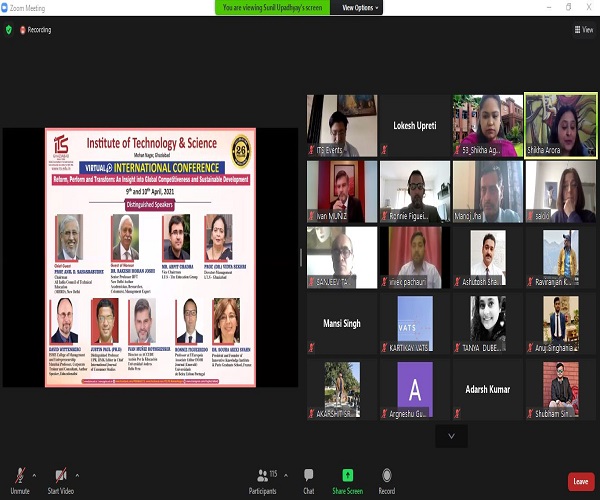This screenshot has height=500, width=600.
Task: Select Shubham Sin... participant tile
Action: tap(561, 389)
